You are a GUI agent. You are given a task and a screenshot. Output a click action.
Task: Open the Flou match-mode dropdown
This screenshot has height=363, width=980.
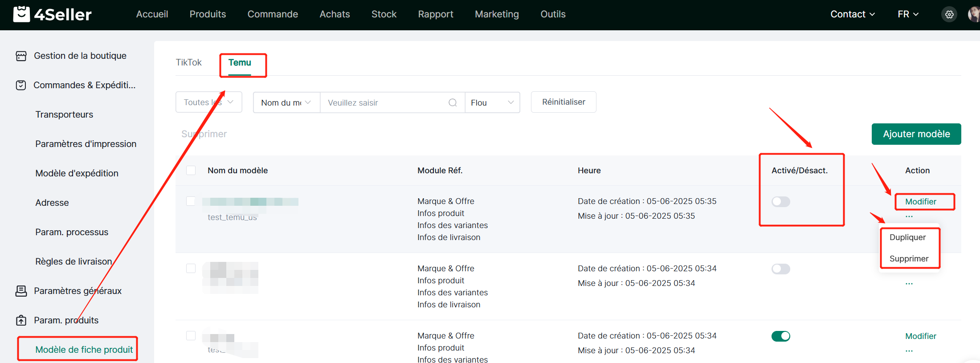(492, 103)
